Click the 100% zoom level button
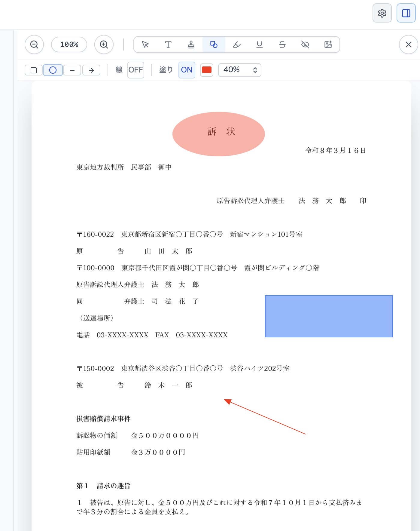Image resolution: width=420 pixels, height=531 pixels. click(69, 45)
